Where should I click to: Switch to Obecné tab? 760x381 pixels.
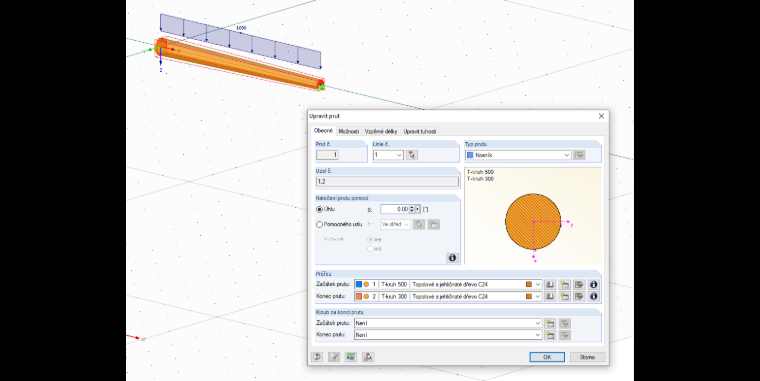[323, 131]
